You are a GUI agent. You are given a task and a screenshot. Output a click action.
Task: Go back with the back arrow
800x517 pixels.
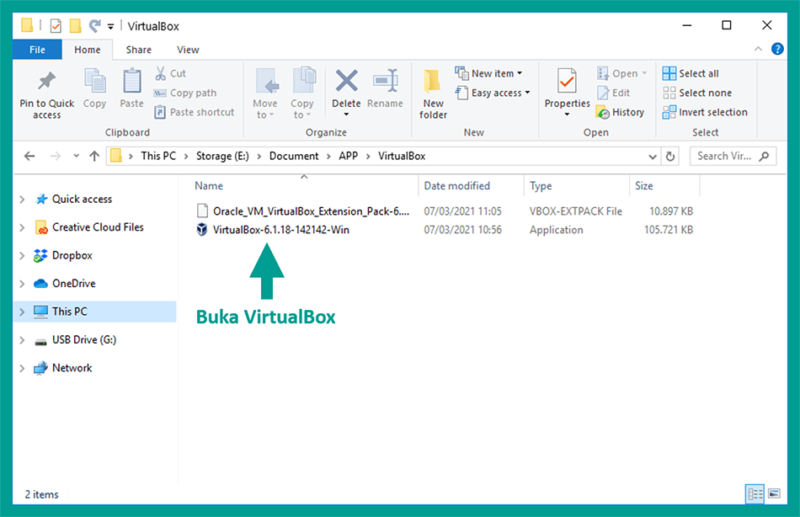[x=30, y=156]
